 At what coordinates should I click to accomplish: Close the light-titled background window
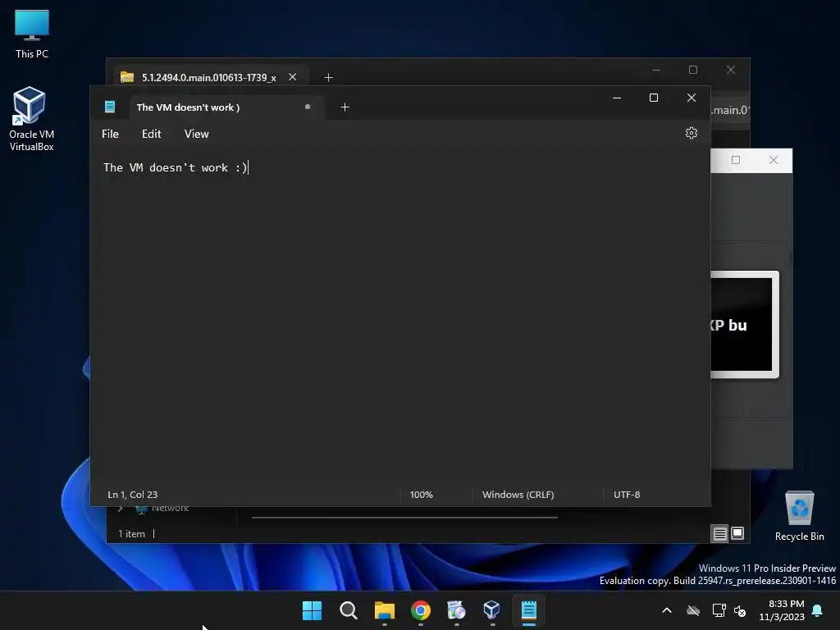pos(774,160)
